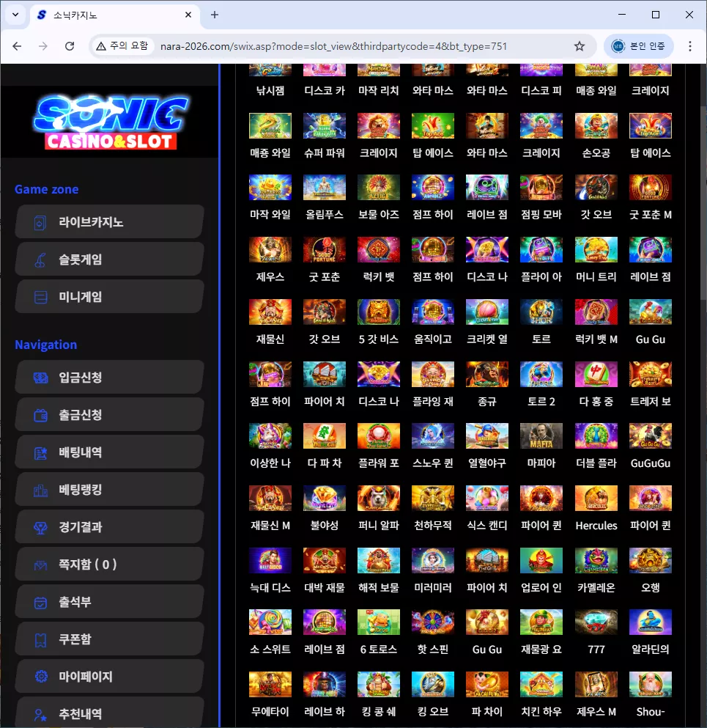The height and width of the screenshot is (728, 707).
Task: Launch the 스노우 퀸 game icon
Action: [x=433, y=436]
